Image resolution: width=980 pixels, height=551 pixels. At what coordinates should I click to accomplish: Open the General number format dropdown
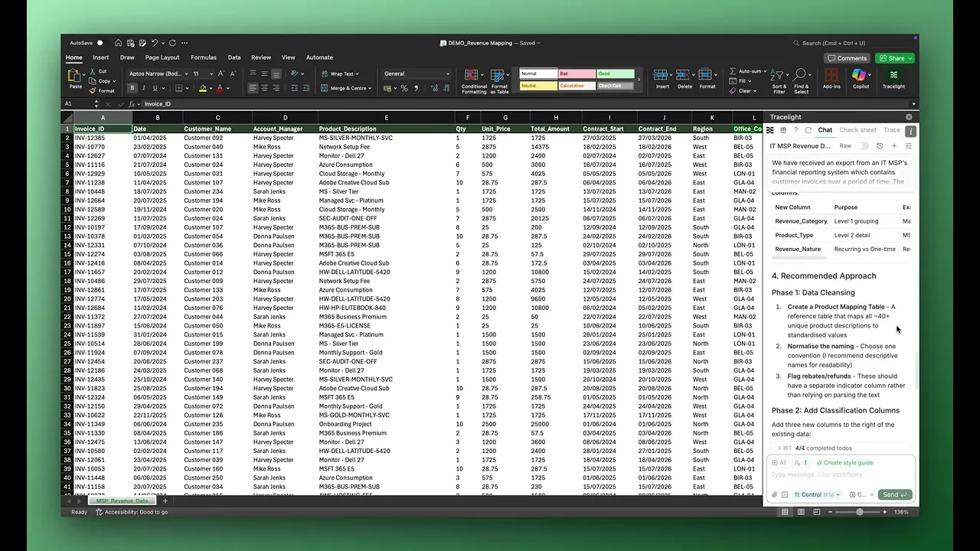point(448,73)
